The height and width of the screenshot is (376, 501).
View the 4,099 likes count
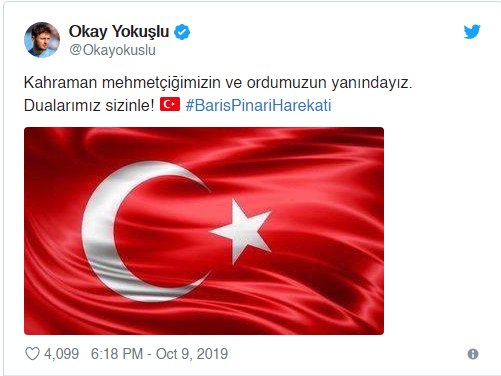click(x=61, y=354)
